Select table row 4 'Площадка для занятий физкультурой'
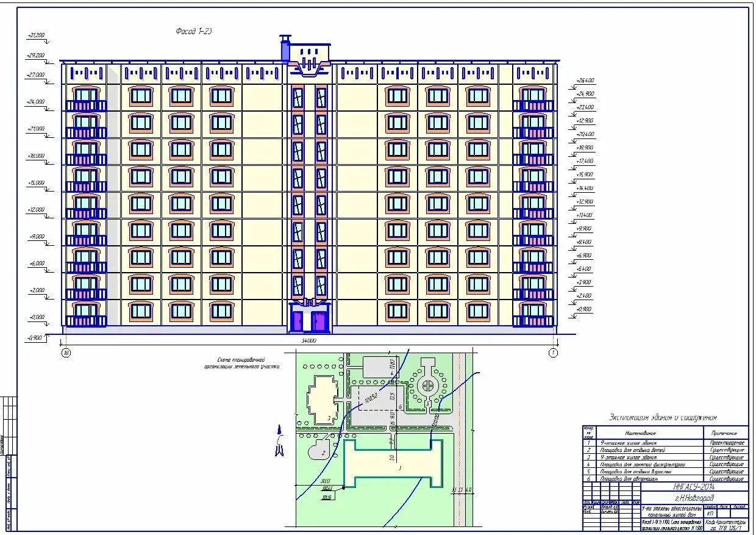Viewport: 756px width, 535px height. click(665, 464)
